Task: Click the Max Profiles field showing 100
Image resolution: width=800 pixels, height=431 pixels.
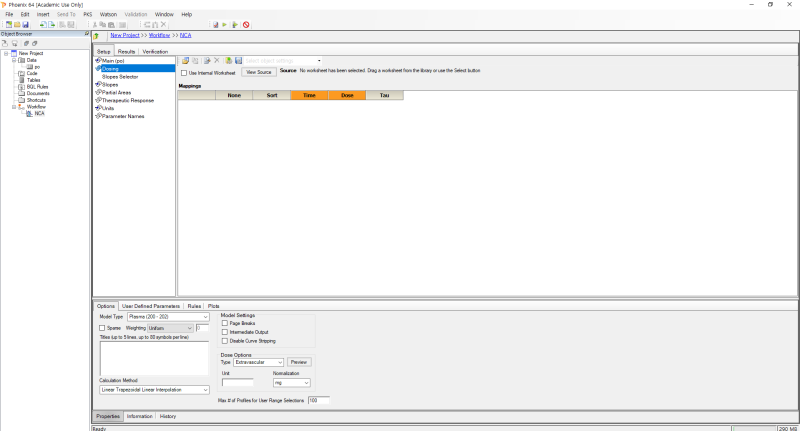Action: point(318,400)
